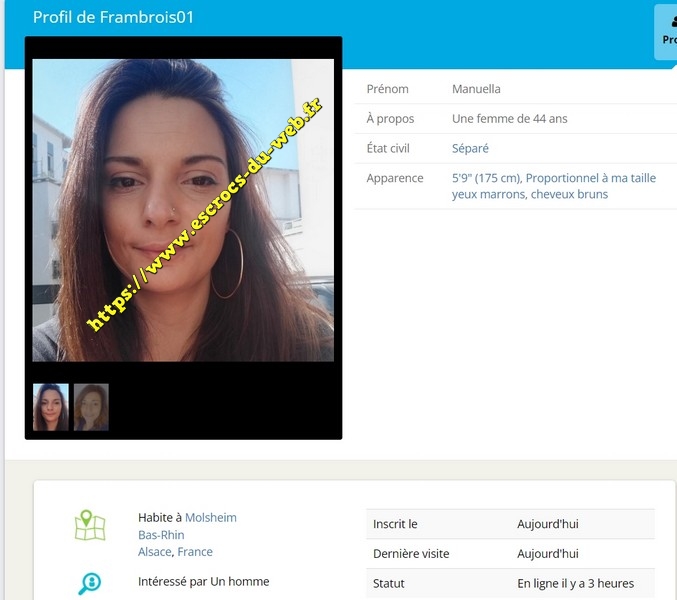The width and height of the screenshot is (677, 600).
Task: Click the Statut online status row
Action: [510, 583]
